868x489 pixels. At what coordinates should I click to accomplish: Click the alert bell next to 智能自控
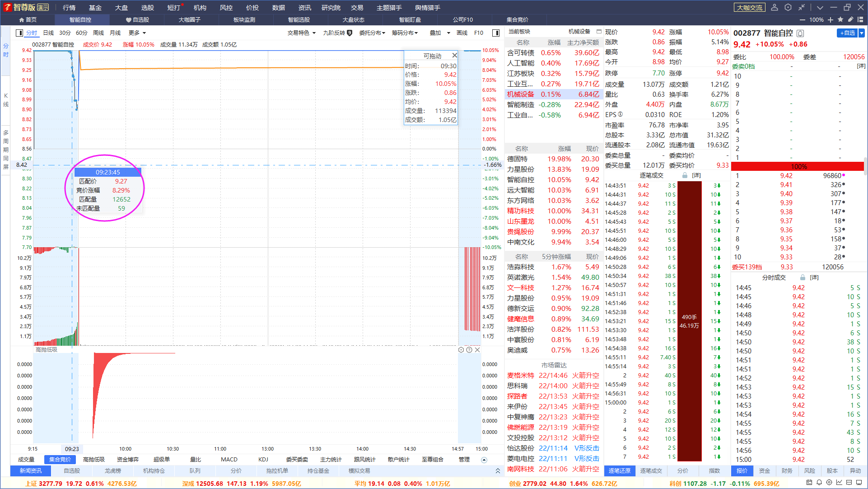(800, 33)
